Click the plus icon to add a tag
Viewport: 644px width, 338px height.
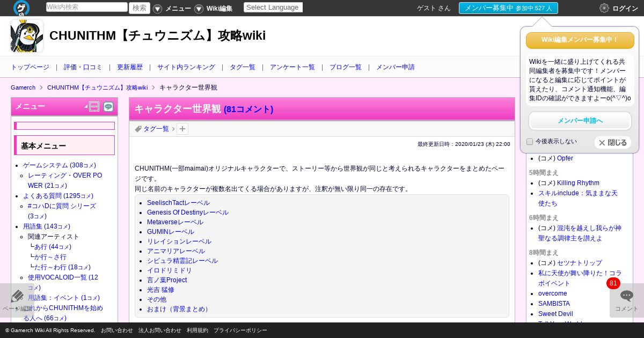(182, 129)
